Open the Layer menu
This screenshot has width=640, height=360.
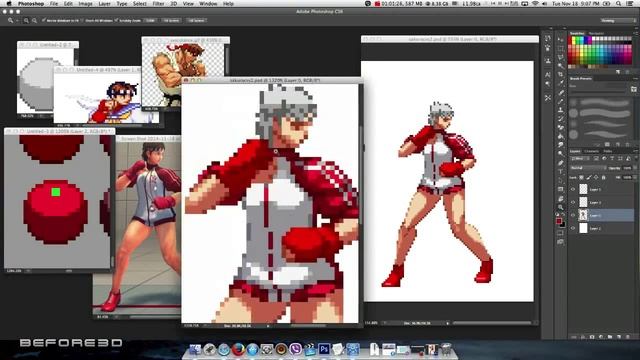104,4
